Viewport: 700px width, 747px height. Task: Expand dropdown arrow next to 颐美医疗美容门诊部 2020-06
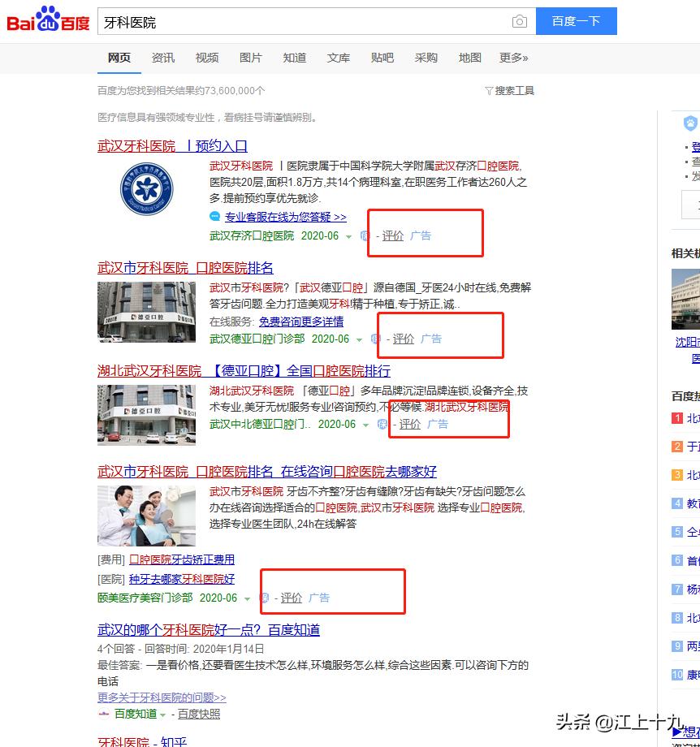click(x=248, y=599)
